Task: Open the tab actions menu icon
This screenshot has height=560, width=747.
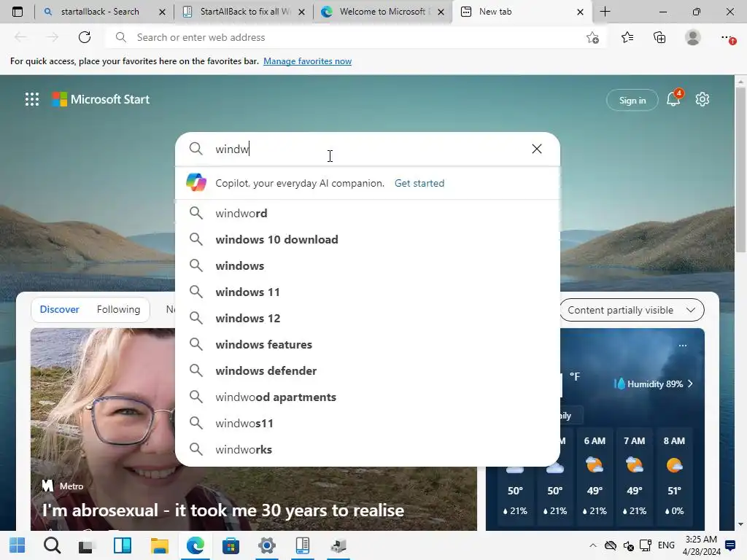Action: [x=18, y=12]
